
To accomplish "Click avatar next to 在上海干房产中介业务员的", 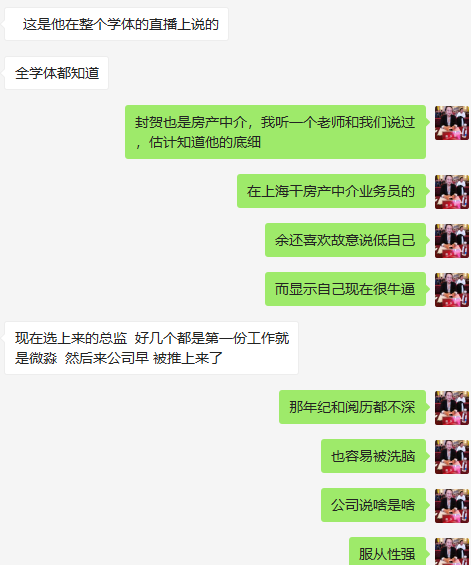I will [x=452, y=192].
